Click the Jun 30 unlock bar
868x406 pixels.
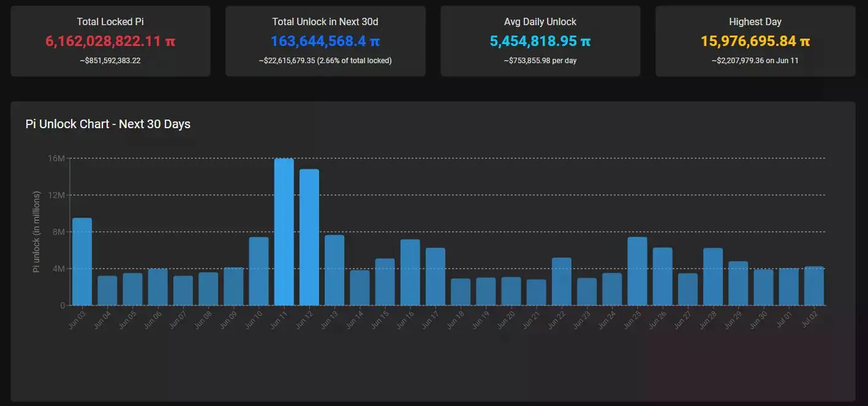764,288
